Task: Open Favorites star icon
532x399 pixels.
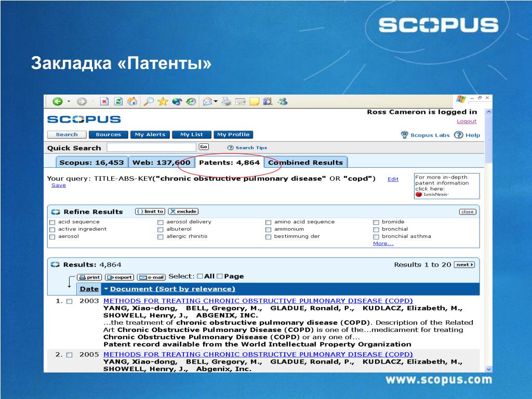Action: coord(163,101)
